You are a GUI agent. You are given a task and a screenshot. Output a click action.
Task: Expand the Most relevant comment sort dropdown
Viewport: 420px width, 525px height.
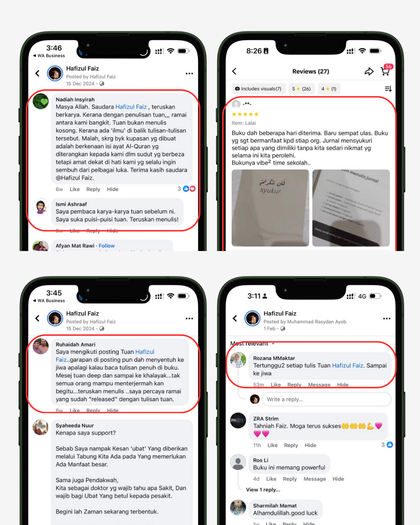pos(252,343)
